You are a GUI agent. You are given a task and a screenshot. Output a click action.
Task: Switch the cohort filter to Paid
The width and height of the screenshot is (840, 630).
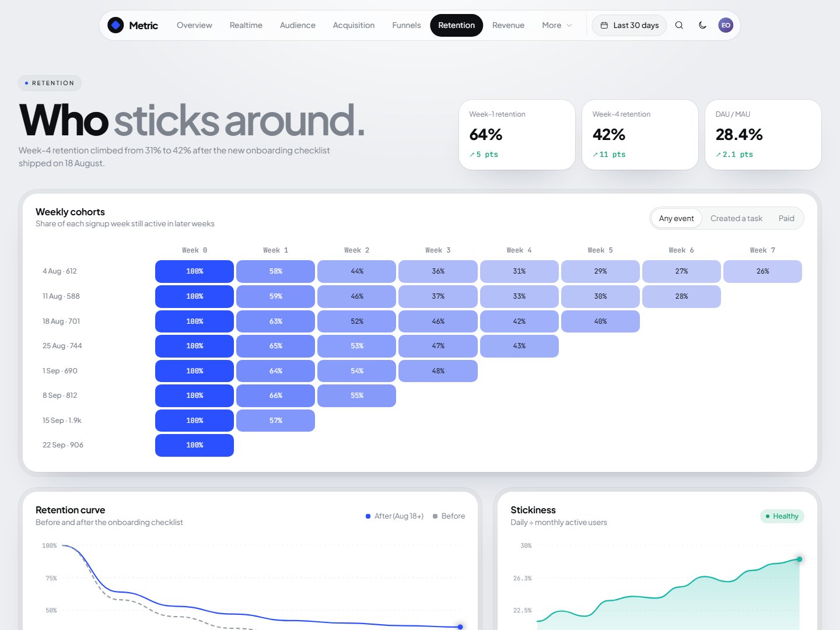(786, 218)
